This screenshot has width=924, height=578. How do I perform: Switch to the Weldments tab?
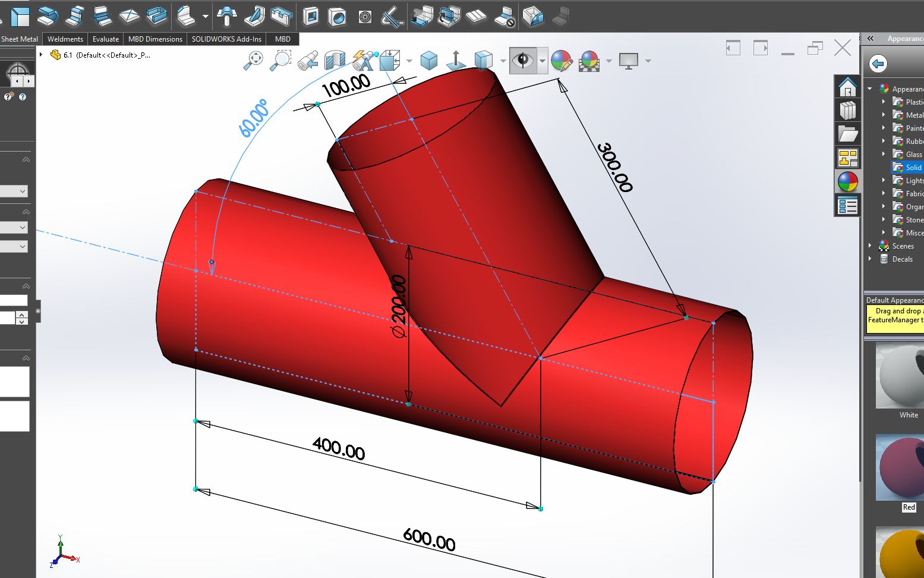(x=64, y=39)
